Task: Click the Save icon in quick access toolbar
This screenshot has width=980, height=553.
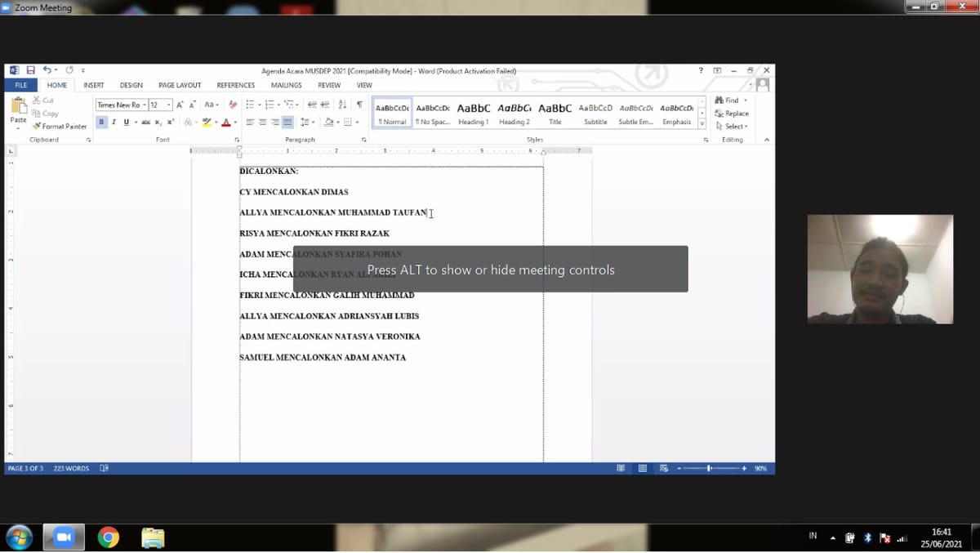Action: (x=30, y=71)
